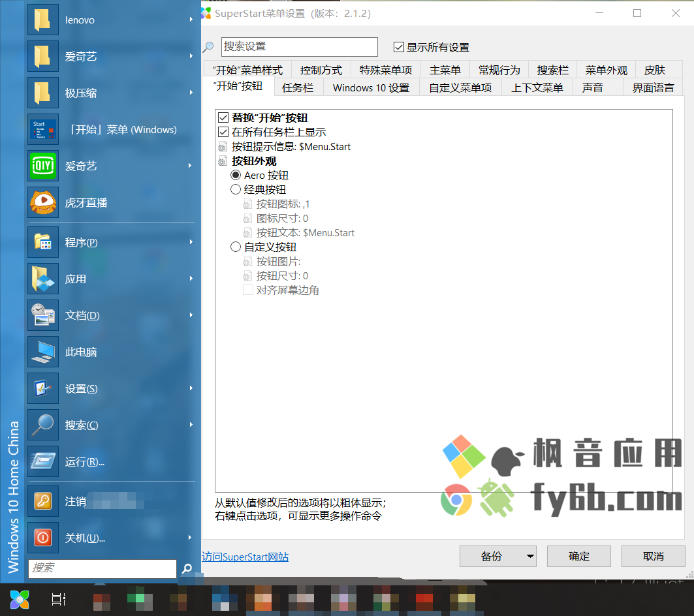The height and width of the screenshot is (616, 694).
Task: Switch to the Windows 10 设置 tab
Action: click(x=371, y=87)
